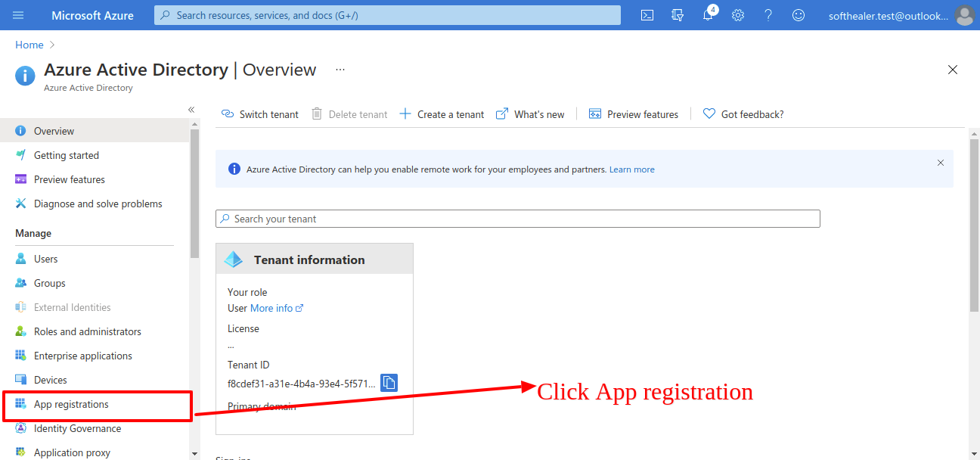
Task: Focus the search resources field
Action: point(387,15)
